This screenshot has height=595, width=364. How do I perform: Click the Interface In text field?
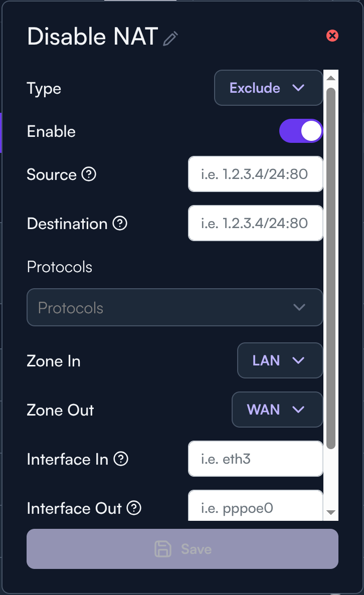click(x=255, y=459)
